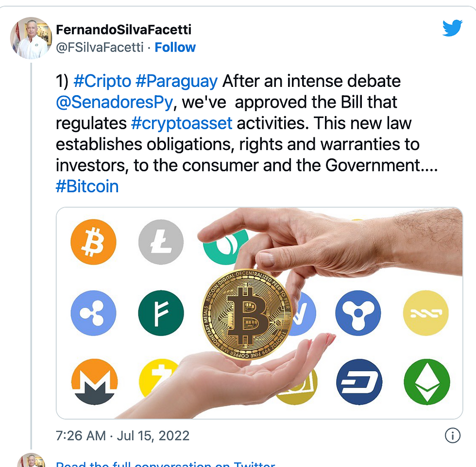Click the blue Ripple logo icon
Image resolution: width=476 pixels, height=467 pixels.
(93, 313)
